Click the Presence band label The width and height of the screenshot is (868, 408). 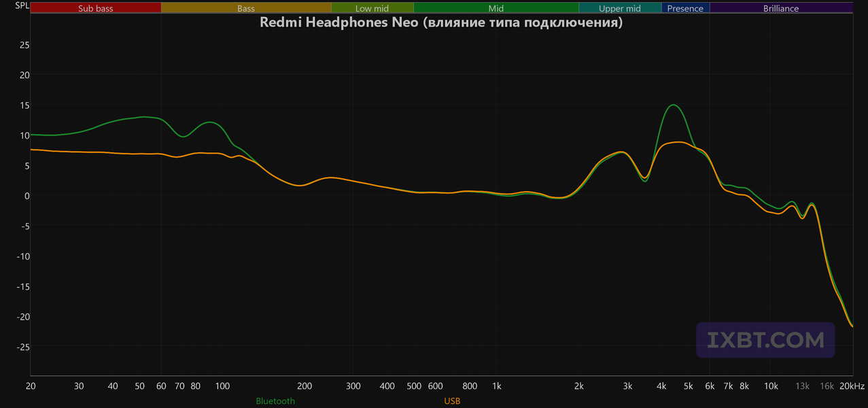pyautogui.click(x=685, y=8)
